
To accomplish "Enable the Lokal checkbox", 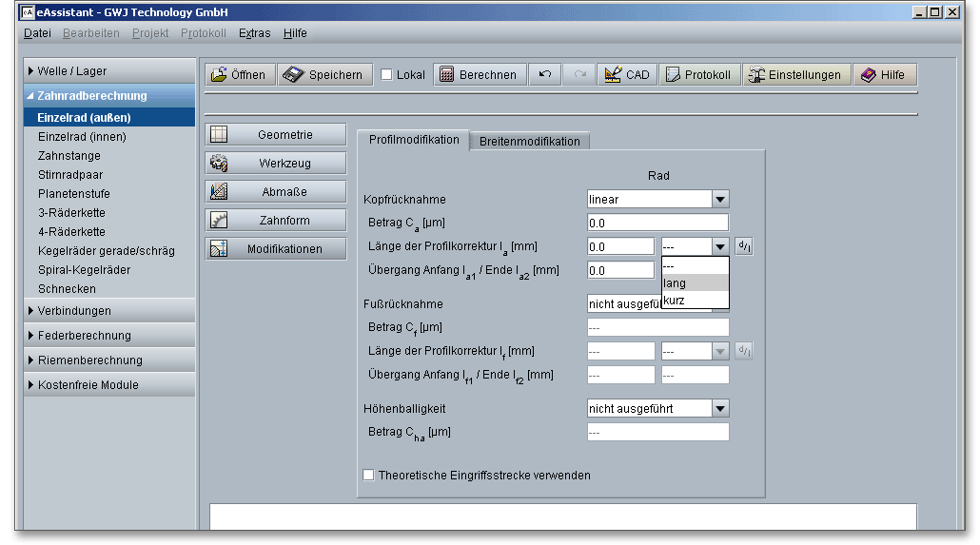I will pos(386,75).
